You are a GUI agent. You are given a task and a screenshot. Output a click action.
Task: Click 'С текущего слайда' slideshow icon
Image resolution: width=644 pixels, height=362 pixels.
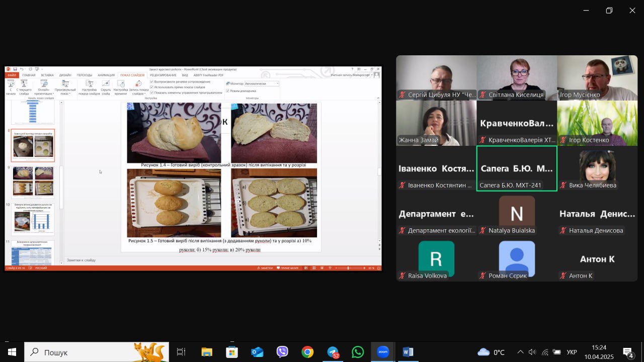click(24, 84)
